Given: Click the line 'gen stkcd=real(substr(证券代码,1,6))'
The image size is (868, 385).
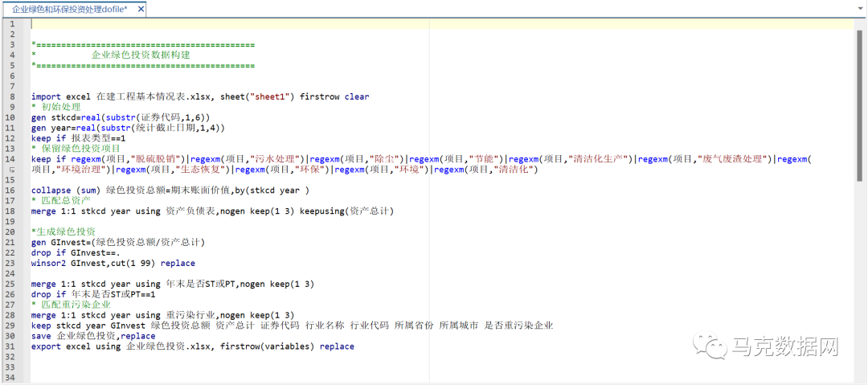Looking at the screenshot, I should tap(121, 117).
